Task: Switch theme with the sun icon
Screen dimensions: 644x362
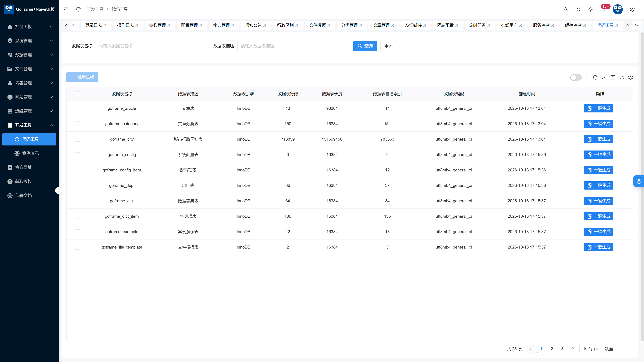Action: click(x=591, y=10)
